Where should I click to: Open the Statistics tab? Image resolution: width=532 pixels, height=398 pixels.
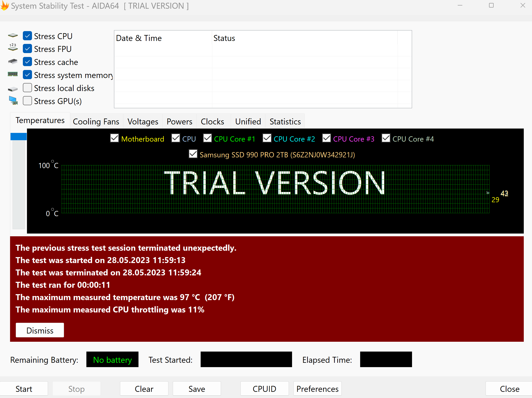(285, 122)
